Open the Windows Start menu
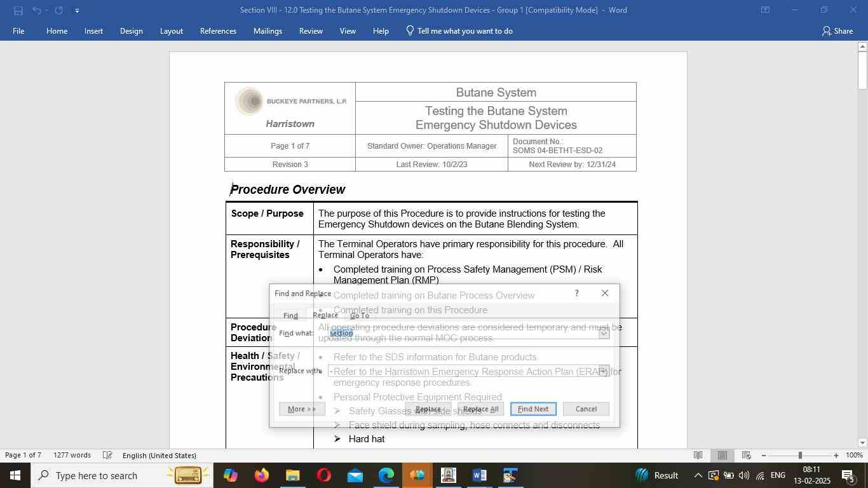This screenshot has width=868, height=488. click(15, 475)
